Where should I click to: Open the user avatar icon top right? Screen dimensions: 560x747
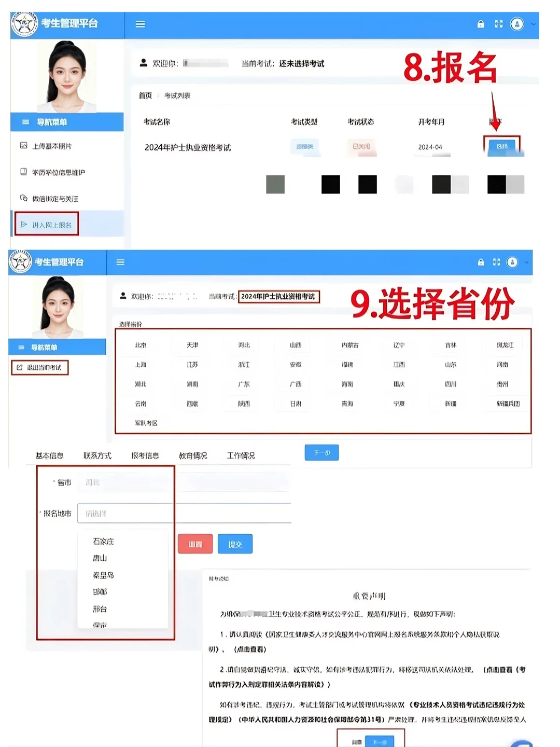pyautogui.click(x=517, y=24)
